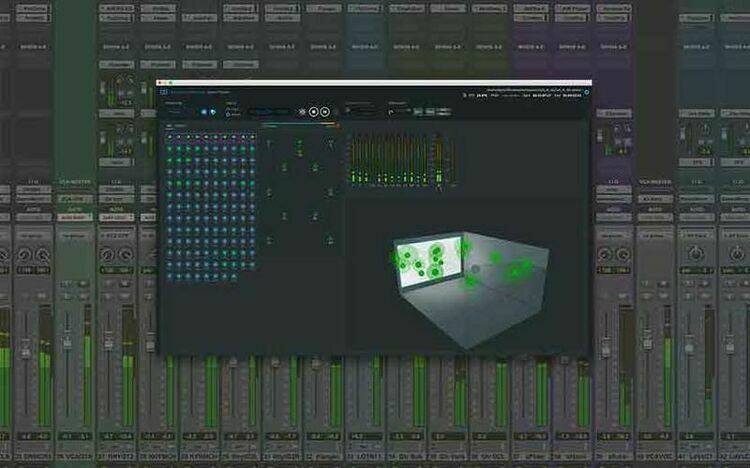The width and height of the screenshot is (750, 468).
Task: Open the input dropdown in the renderer's top-left
Action: click(x=175, y=112)
